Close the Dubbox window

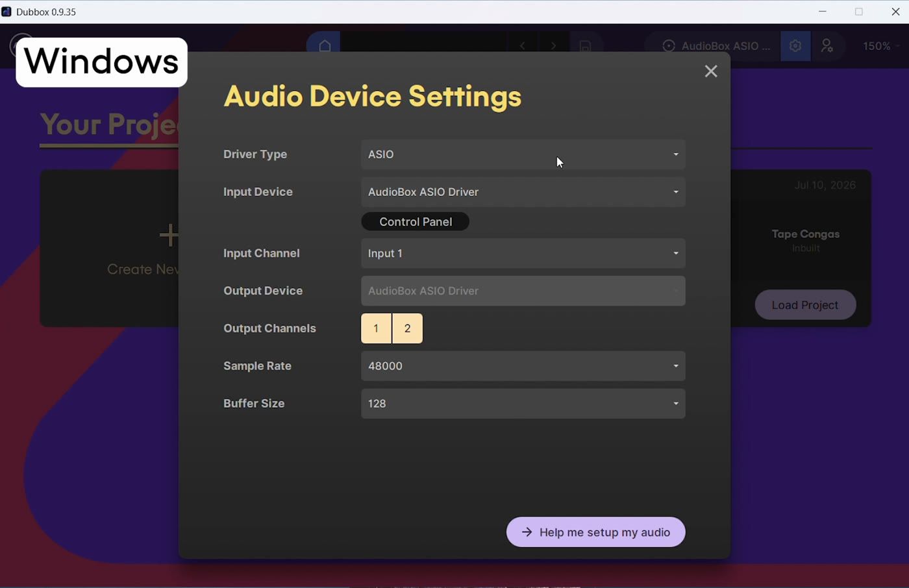coord(895,12)
